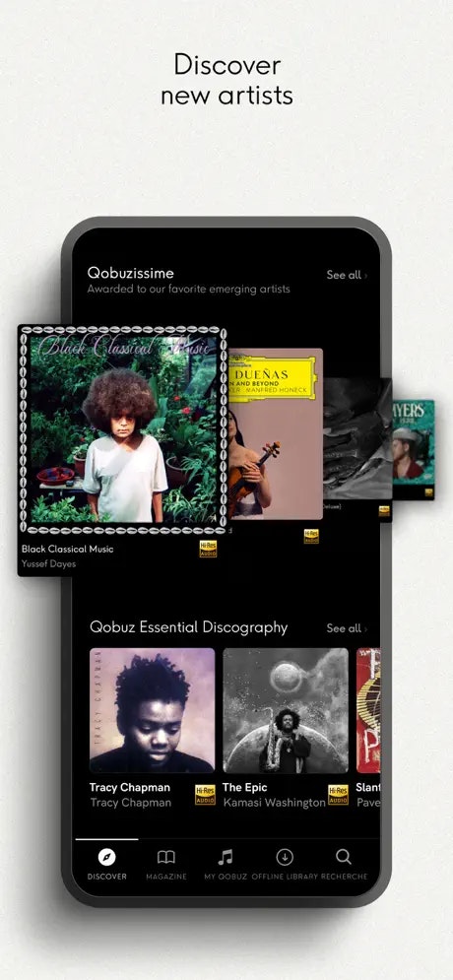Open the Magazine book icon
The image size is (453, 980).
[166, 857]
